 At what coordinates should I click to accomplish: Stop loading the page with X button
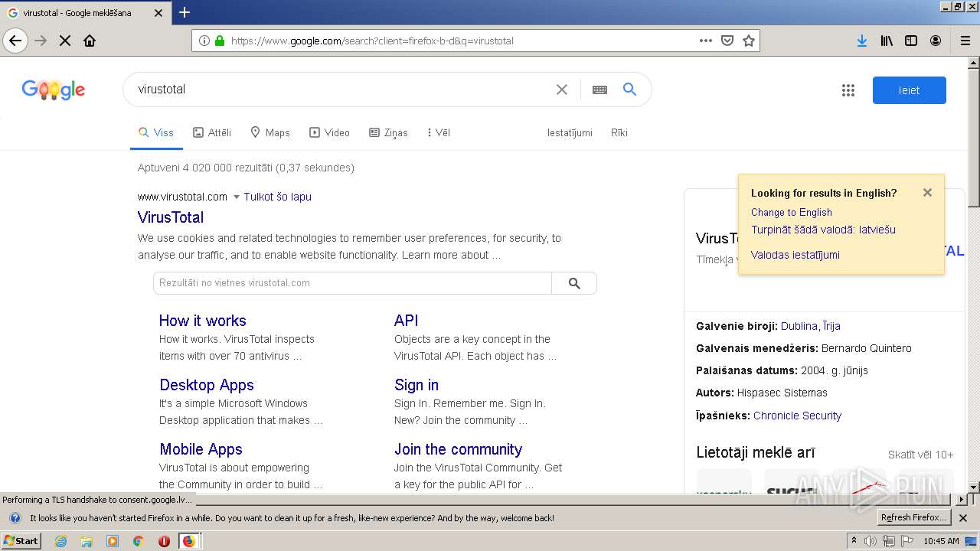[65, 41]
